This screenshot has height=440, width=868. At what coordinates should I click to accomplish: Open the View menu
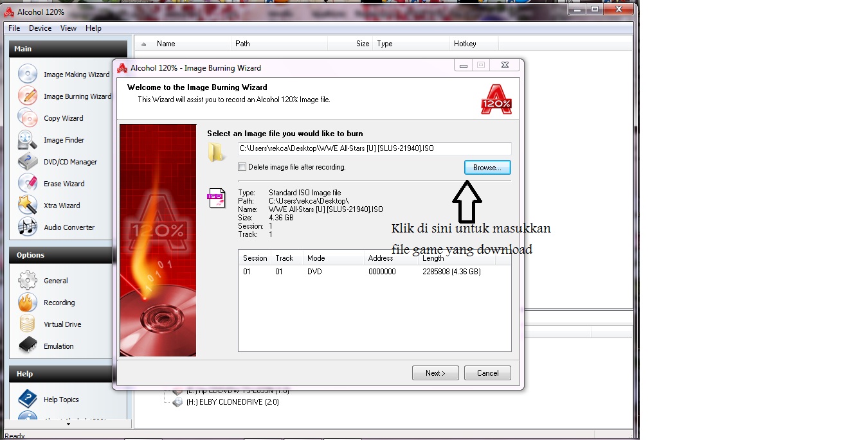(x=69, y=28)
